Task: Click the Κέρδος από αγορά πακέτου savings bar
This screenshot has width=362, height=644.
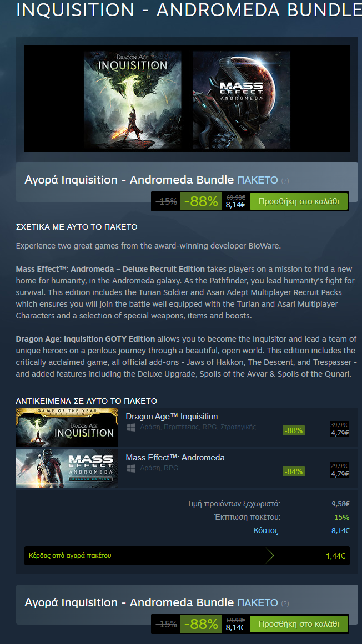Action: [187, 556]
